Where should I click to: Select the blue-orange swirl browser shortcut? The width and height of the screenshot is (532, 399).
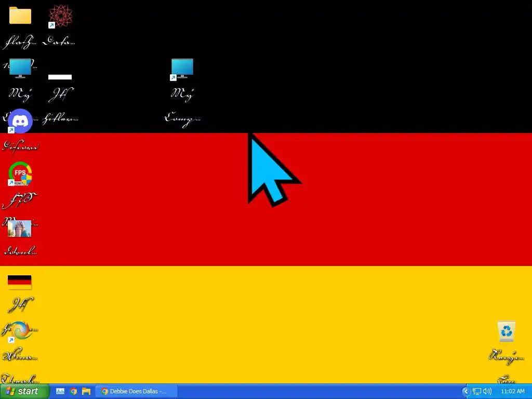pos(20,331)
